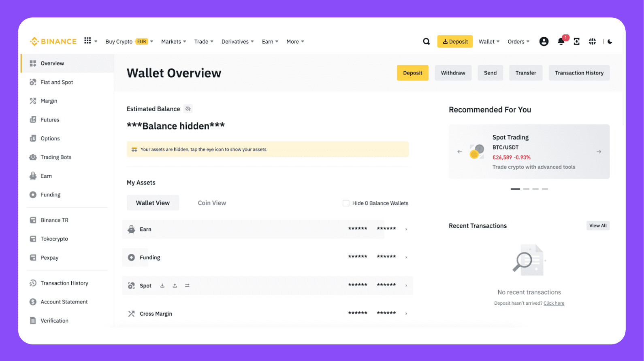
Task: Go to previous recommendation with left arrow
Action: [460, 152]
